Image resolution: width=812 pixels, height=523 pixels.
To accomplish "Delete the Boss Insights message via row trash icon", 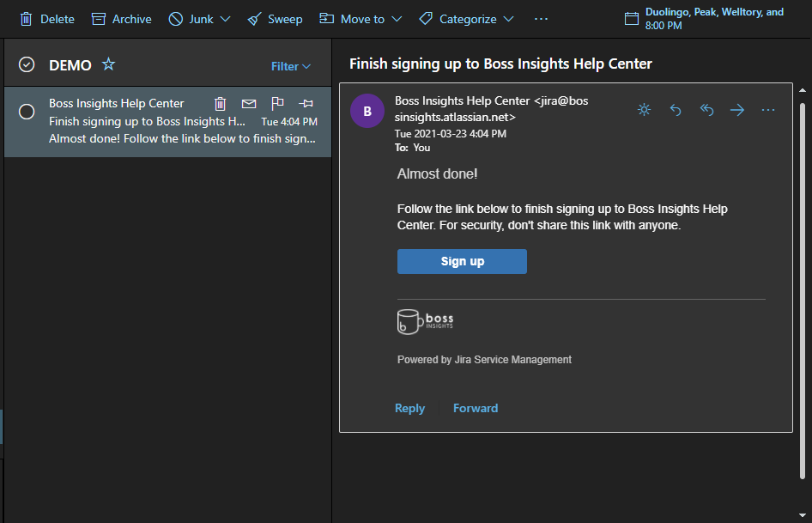I will click(x=220, y=104).
